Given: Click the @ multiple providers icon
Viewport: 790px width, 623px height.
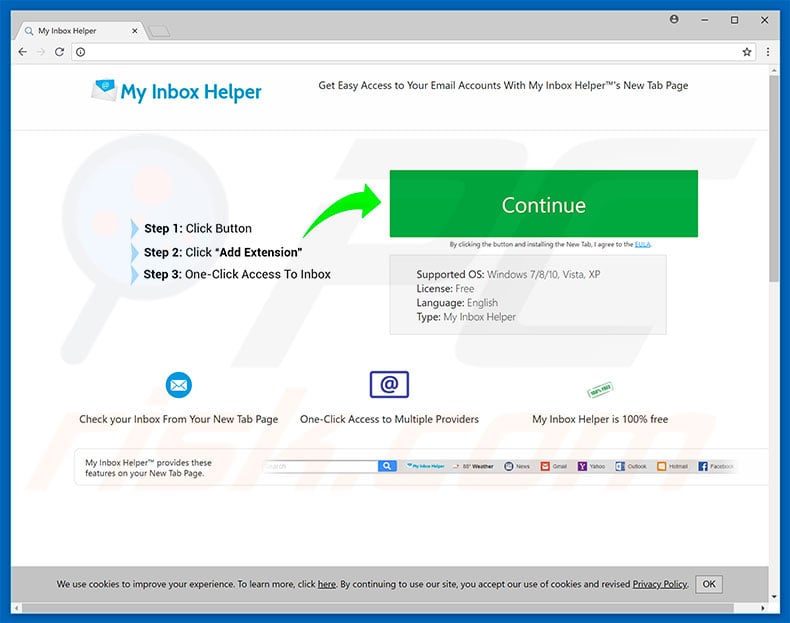Looking at the screenshot, I should click(389, 384).
